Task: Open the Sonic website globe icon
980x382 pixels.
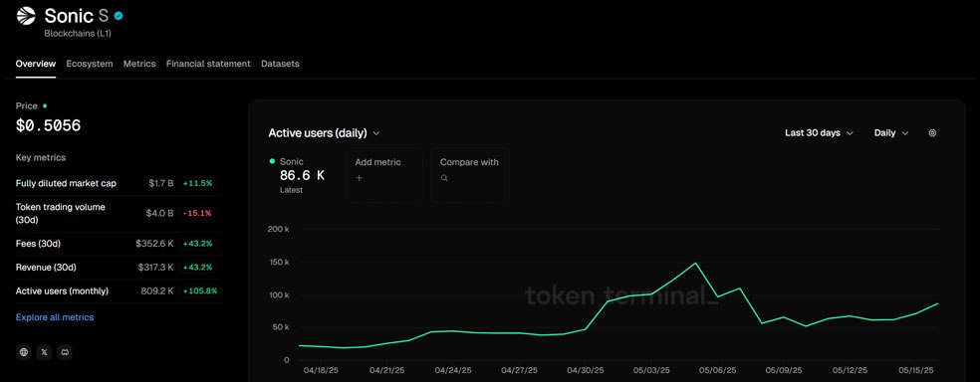Action: pyautogui.click(x=24, y=352)
